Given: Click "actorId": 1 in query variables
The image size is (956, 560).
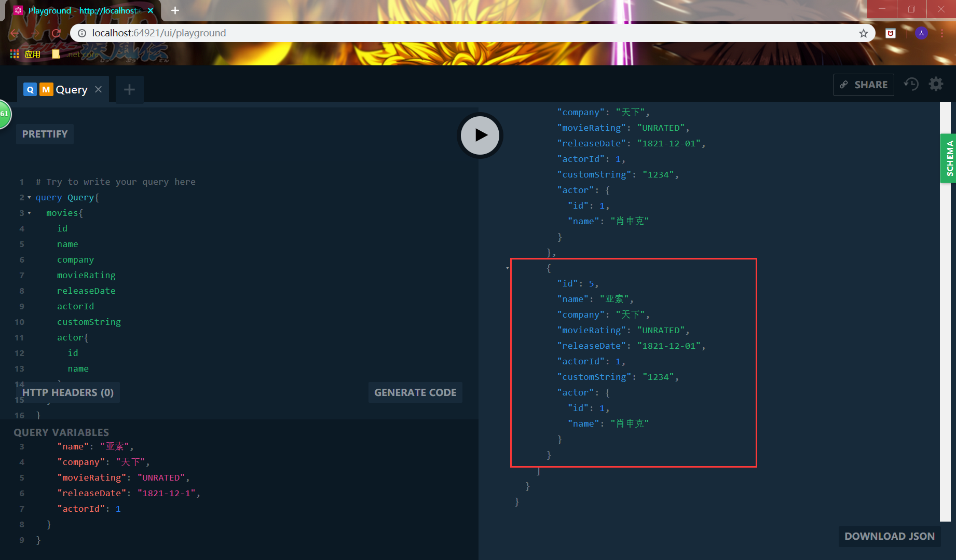Looking at the screenshot, I should coord(89,509).
